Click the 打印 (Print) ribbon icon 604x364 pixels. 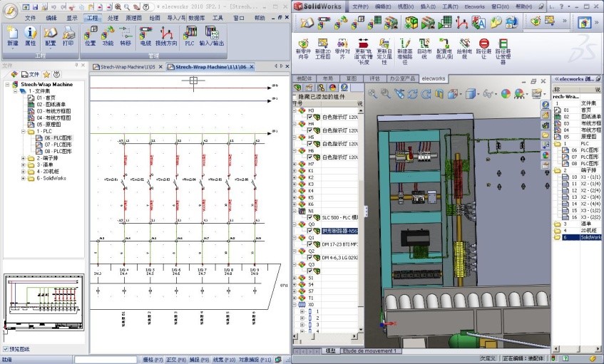tap(68, 36)
